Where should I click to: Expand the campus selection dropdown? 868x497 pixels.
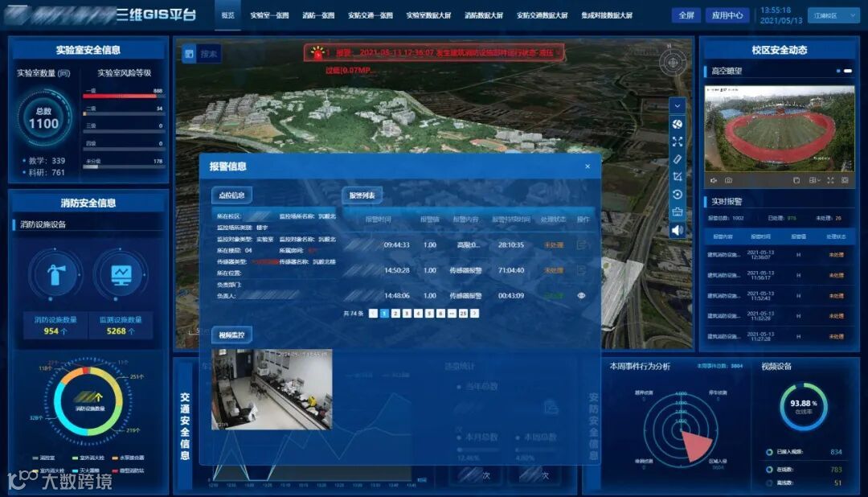pyautogui.click(x=833, y=15)
